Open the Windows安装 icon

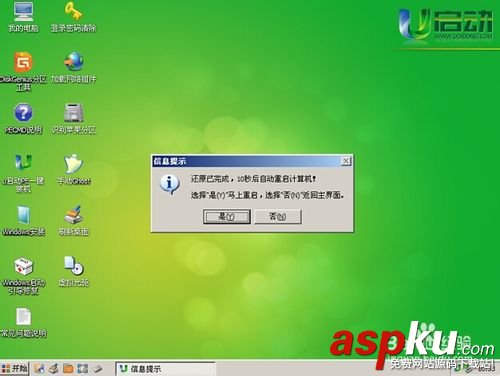point(23,220)
